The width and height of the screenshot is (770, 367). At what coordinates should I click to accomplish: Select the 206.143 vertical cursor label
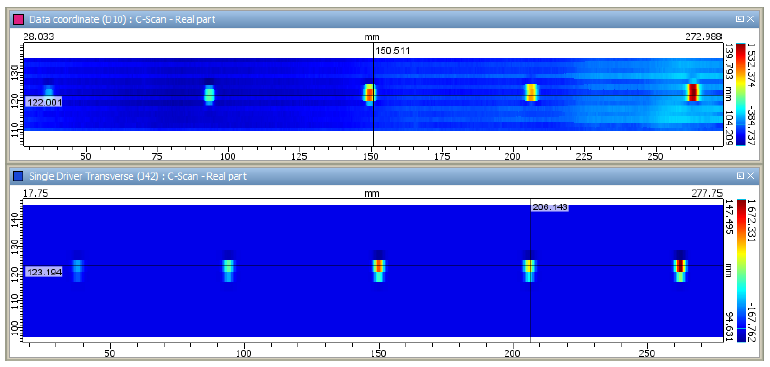(x=550, y=208)
